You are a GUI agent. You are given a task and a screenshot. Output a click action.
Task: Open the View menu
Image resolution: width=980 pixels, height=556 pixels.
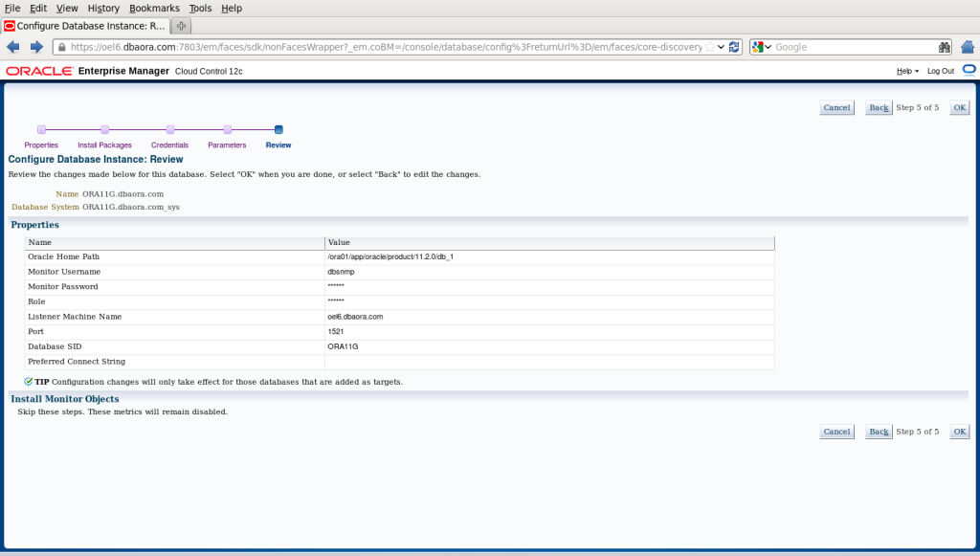click(67, 8)
